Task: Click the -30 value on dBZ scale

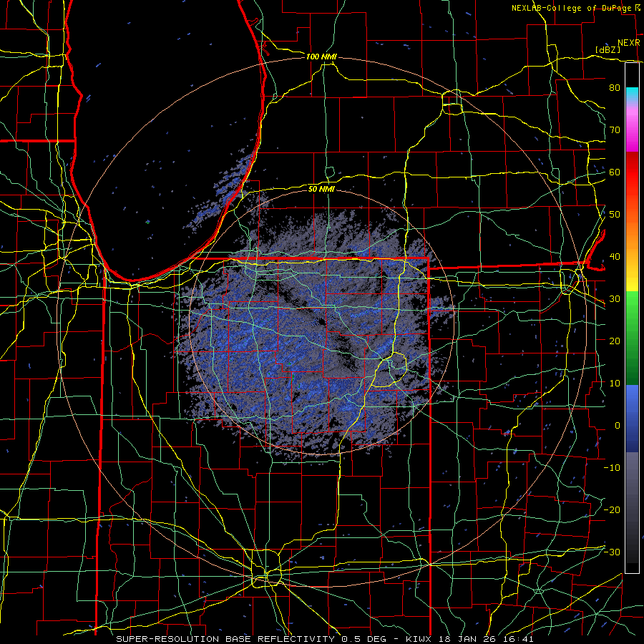Action: click(612, 552)
